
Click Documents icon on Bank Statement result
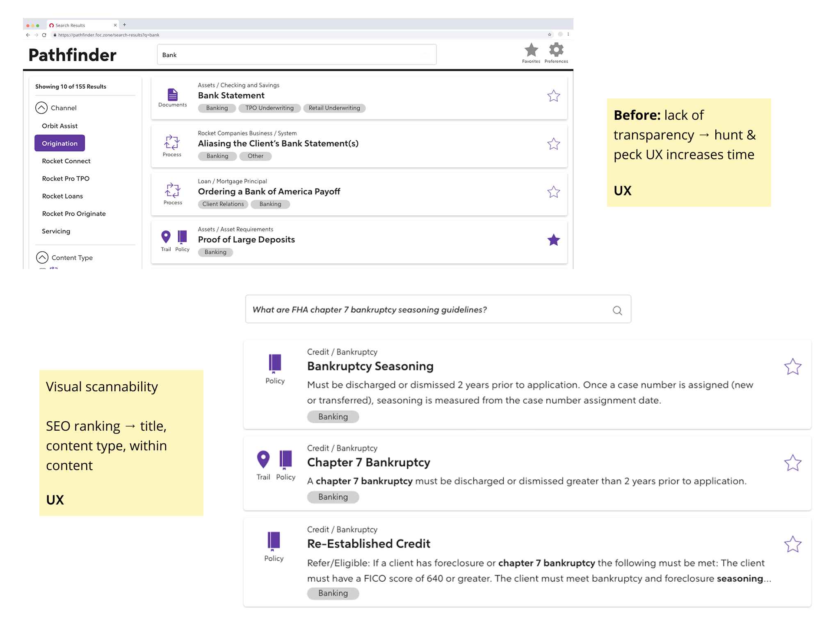click(173, 95)
